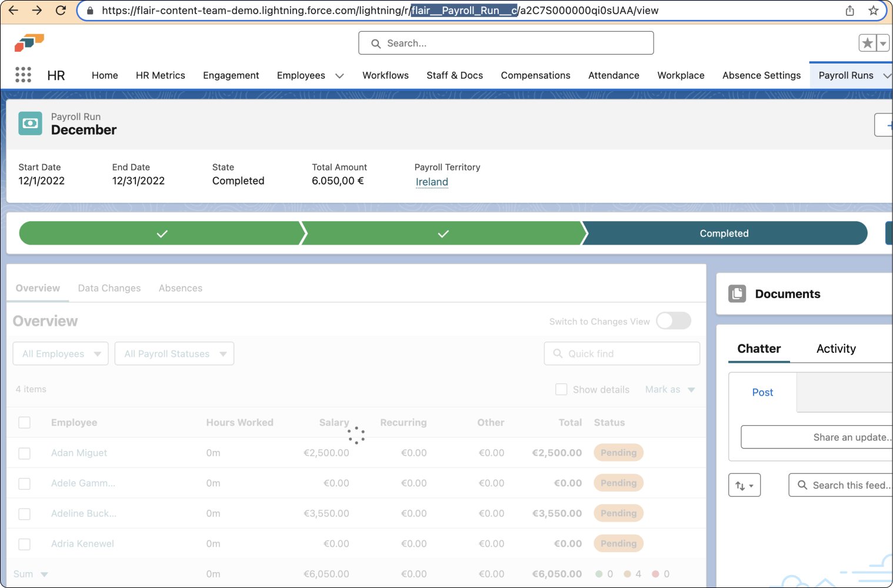Reload the page with the refresh icon
Screen dimensions: 893x588
61,10
